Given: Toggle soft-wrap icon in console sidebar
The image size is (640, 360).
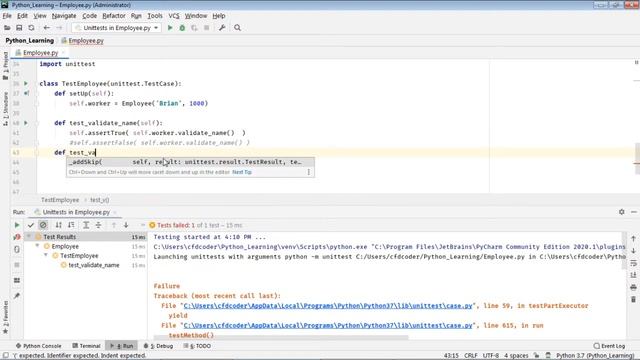Looking at the screenshot, I should click(x=633, y=263).
